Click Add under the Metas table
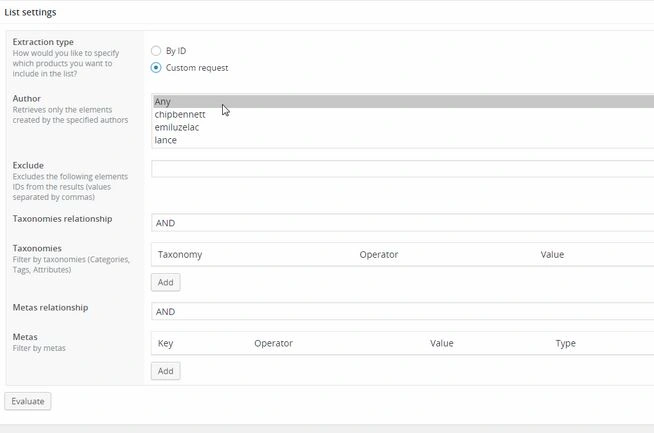Screen dimensions: 654x433 point(166,371)
